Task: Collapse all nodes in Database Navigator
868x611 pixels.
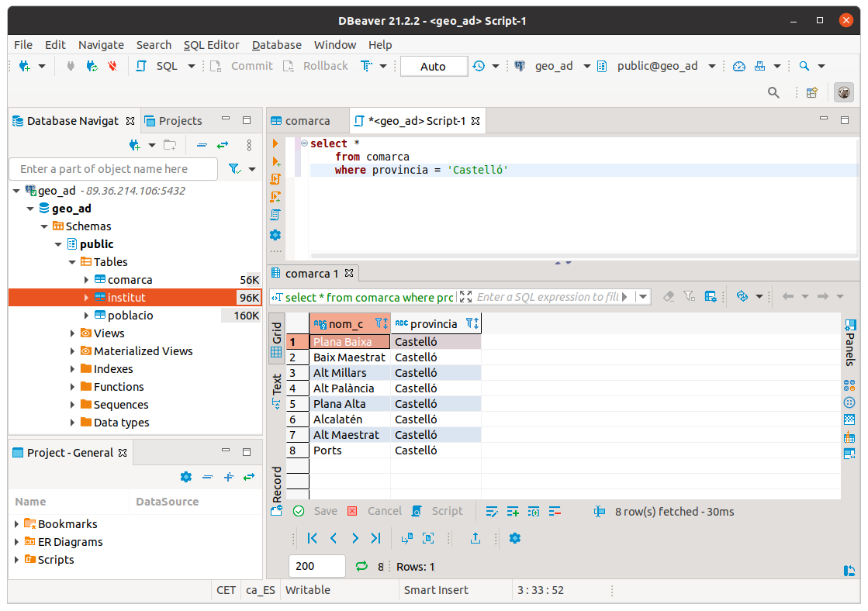Action: click(202, 145)
